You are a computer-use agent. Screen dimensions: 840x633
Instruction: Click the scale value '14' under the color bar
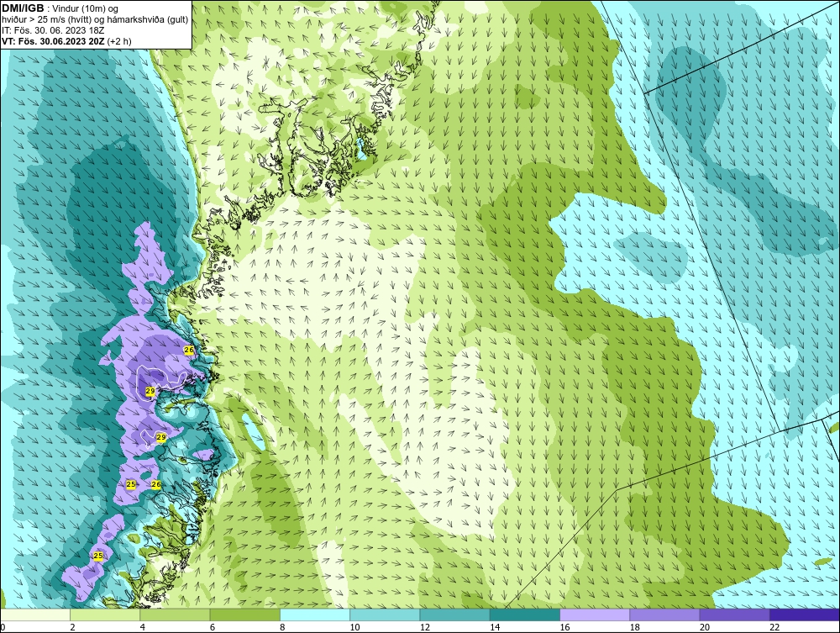pos(494,628)
